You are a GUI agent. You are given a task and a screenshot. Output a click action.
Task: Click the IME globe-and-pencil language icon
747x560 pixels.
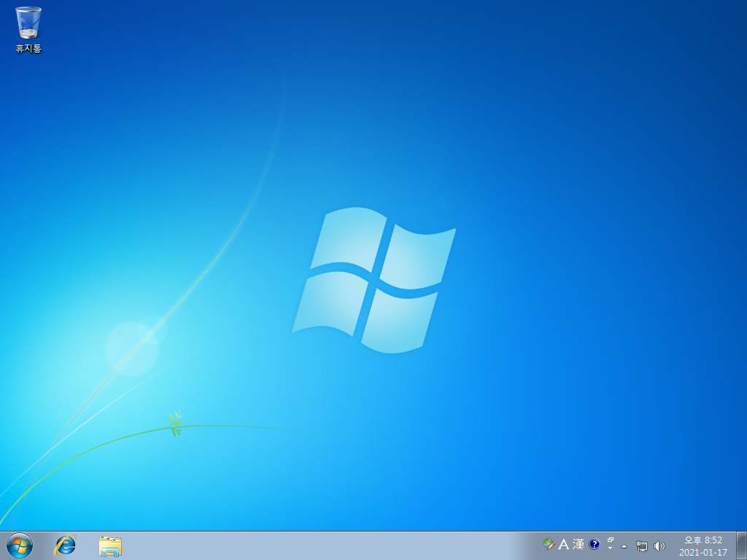[x=549, y=544]
